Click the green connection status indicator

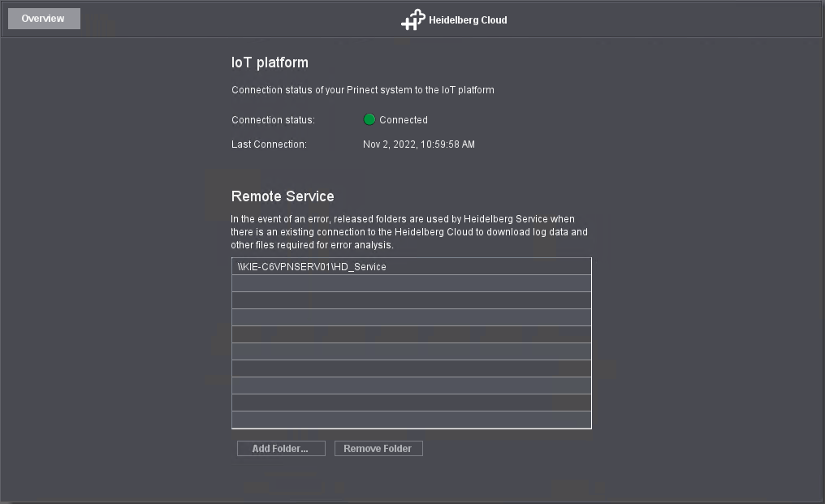tap(369, 120)
